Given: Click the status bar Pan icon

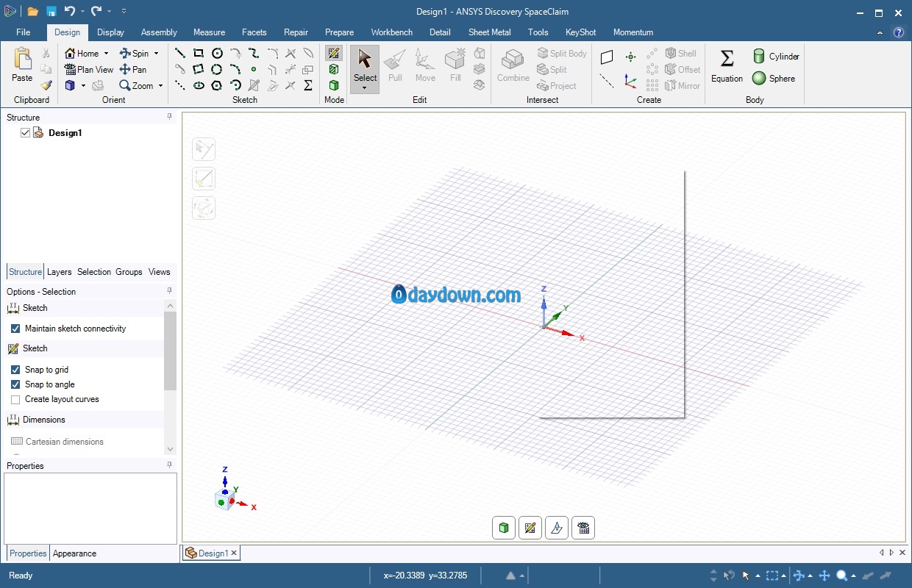Looking at the screenshot, I should pos(824,576).
